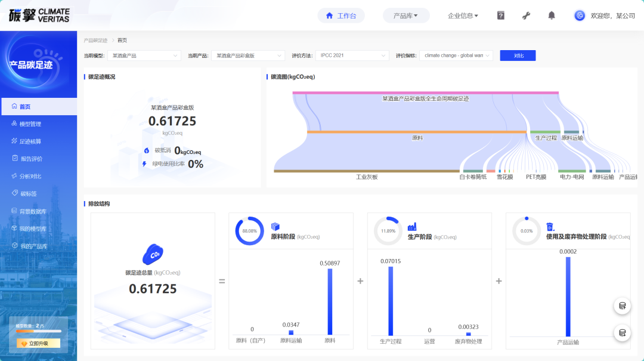Image resolution: width=644 pixels, height=361 pixels.
Task: Go to 模型管理 in the sidebar
Action: (30, 124)
